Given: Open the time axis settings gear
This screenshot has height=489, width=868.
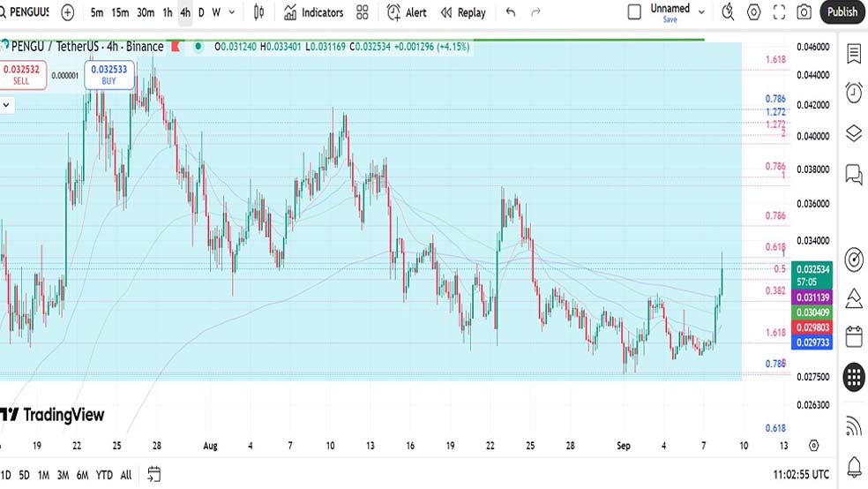Looking at the screenshot, I should [x=813, y=445].
